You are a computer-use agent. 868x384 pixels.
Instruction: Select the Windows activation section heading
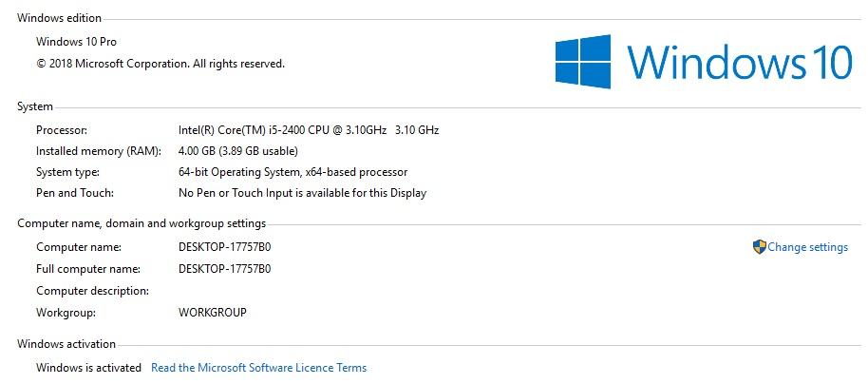point(66,344)
